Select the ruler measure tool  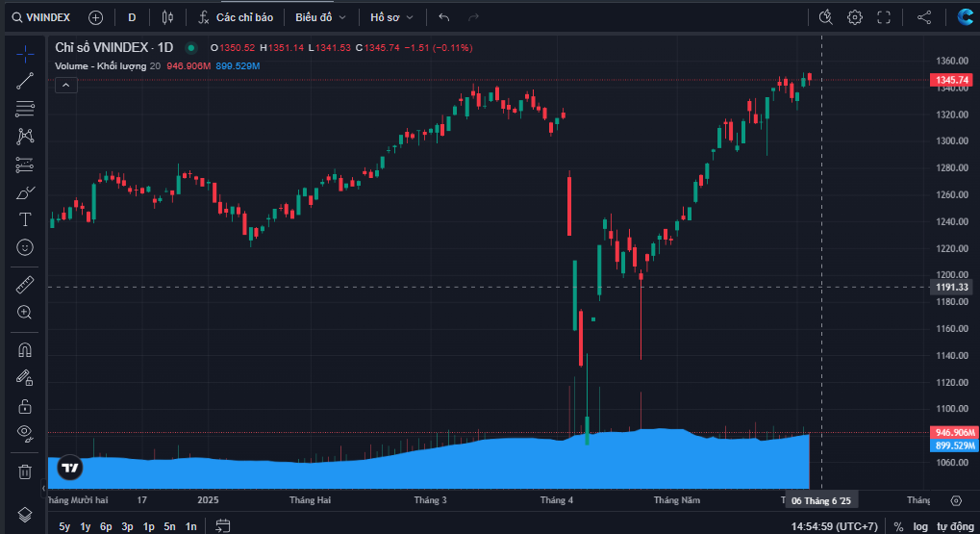click(25, 285)
